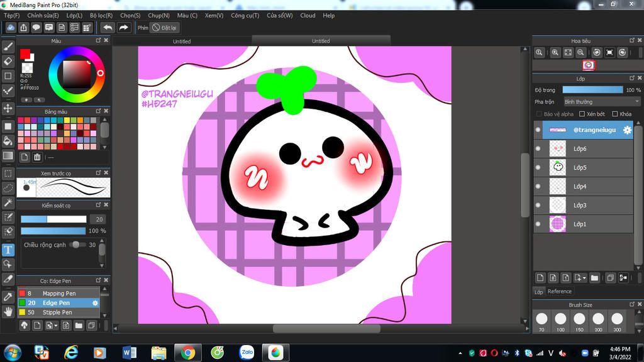Open the Pha trộn blend mode dropdown

click(602, 102)
